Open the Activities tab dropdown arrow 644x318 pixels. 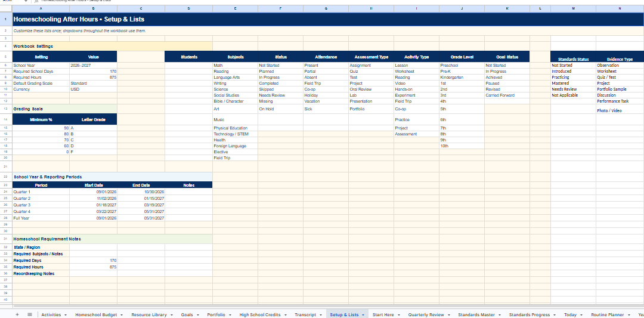(66, 315)
